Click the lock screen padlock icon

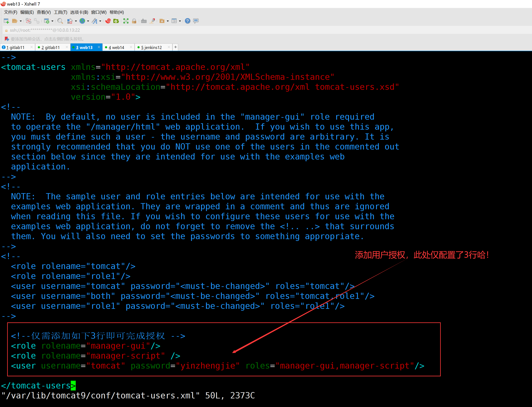[x=134, y=21]
